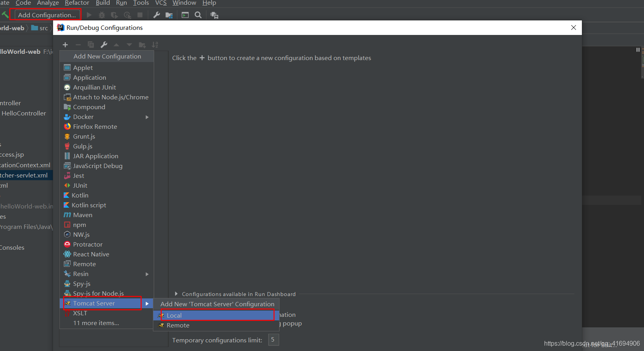Select applicationContext.xml in project tree

click(25, 165)
